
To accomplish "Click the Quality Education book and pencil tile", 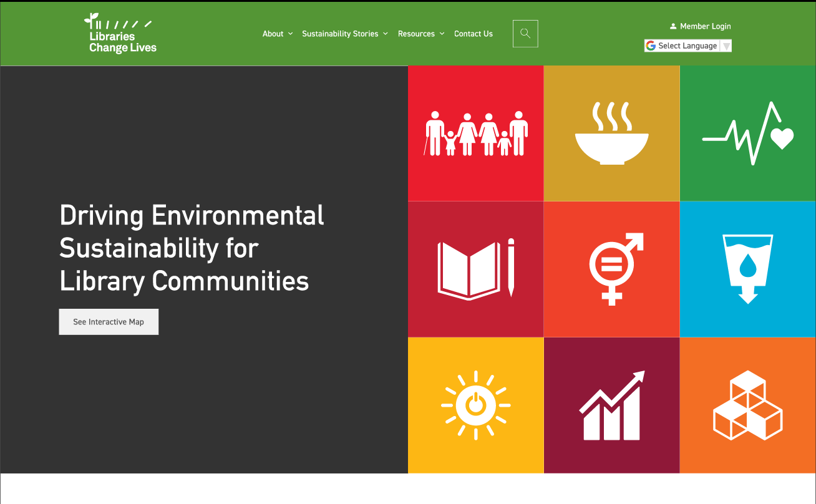I will 475,269.
